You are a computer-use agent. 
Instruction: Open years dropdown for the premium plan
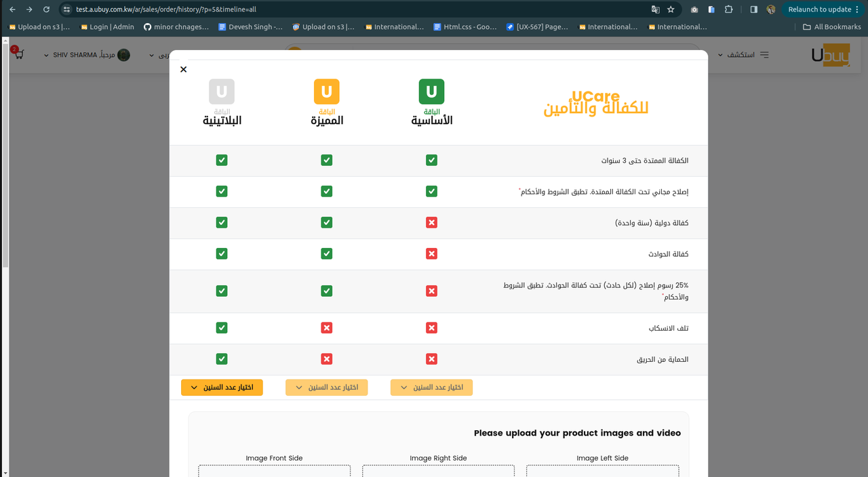click(326, 388)
